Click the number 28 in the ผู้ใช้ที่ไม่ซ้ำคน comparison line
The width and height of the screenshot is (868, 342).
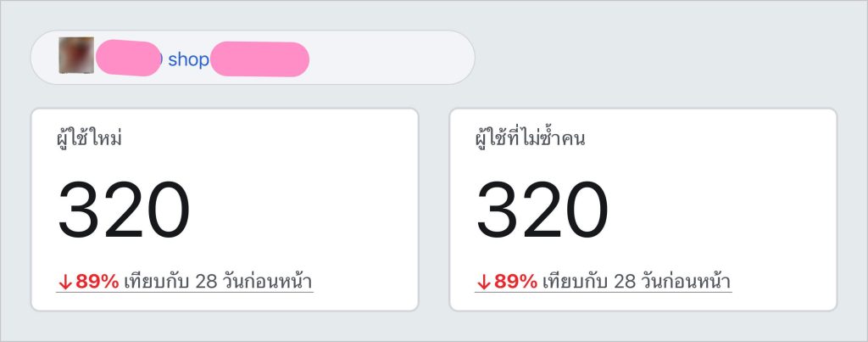coord(625,282)
